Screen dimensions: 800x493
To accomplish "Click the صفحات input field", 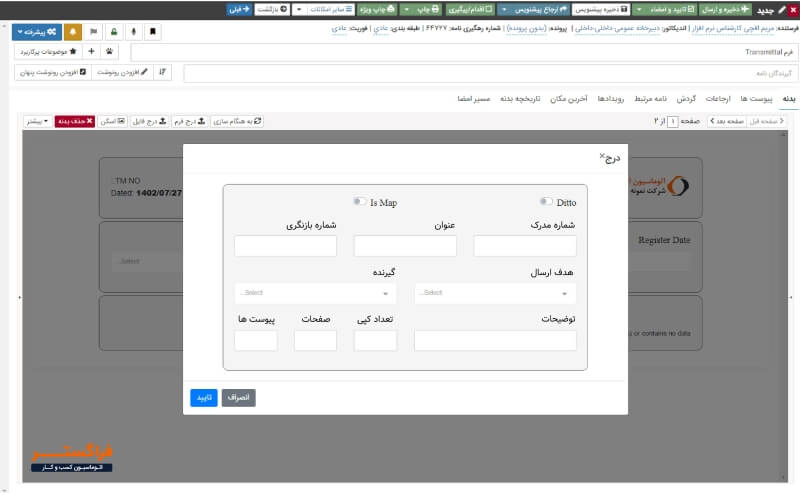I will (x=315, y=340).
